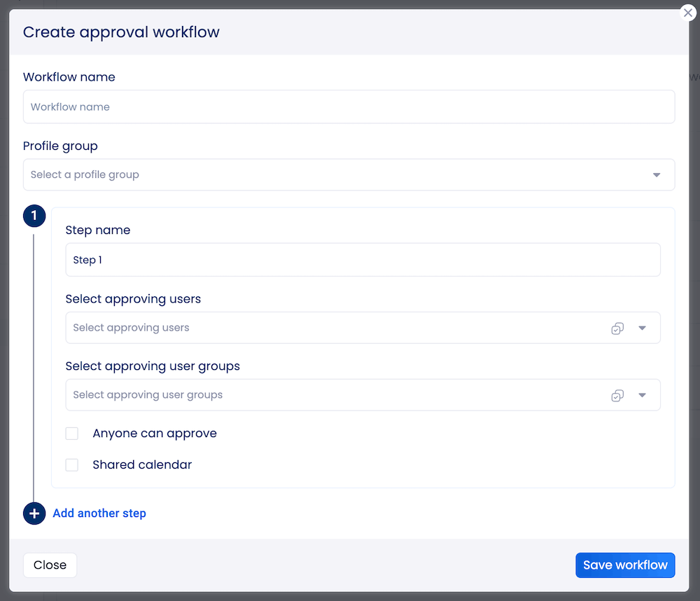Viewport: 700px width, 601px height.
Task: Expand the Select approving users dropdown caret
Action: (642, 328)
